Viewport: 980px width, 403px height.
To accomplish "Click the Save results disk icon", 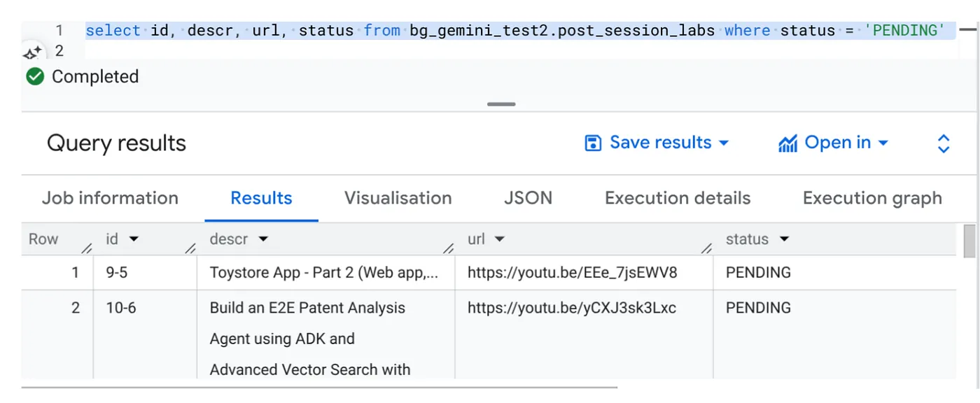I will pyautogui.click(x=593, y=143).
